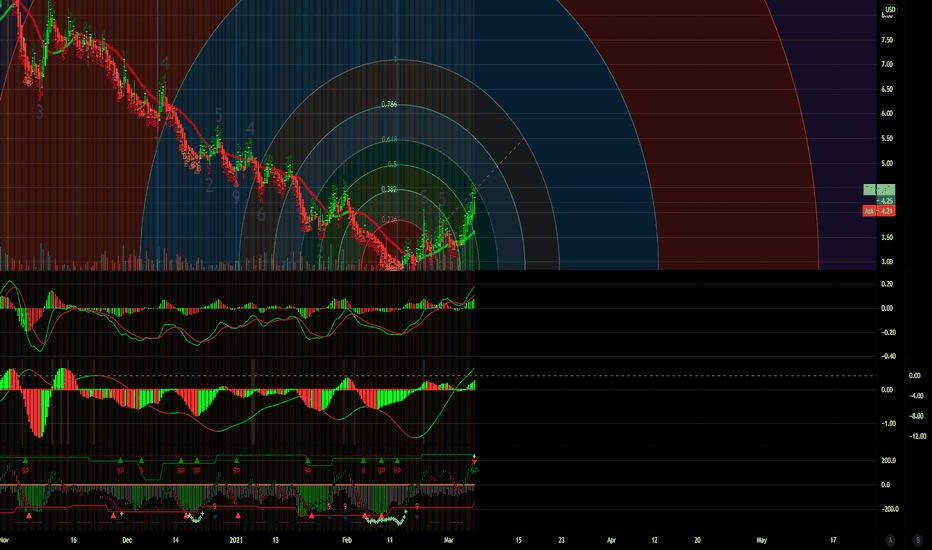Click the 0.382 Fibonacci circle label
The image size is (932, 550).
tap(389, 190)
